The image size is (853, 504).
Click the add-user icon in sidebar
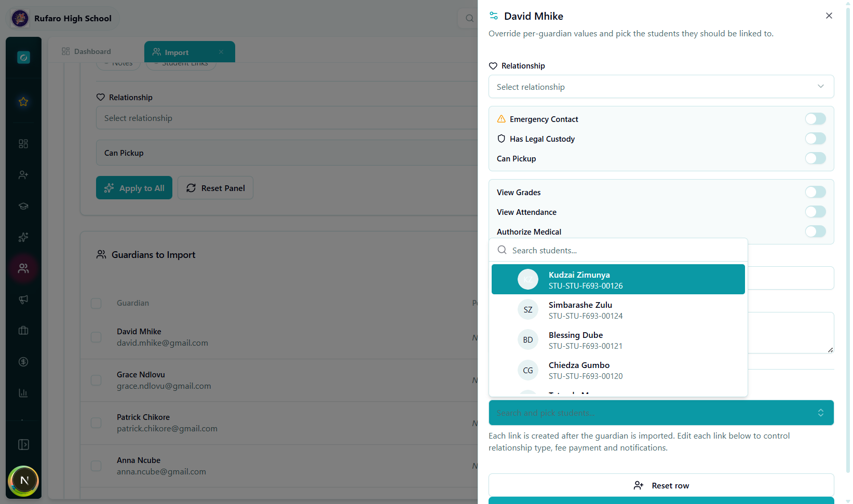pos(23,175)
